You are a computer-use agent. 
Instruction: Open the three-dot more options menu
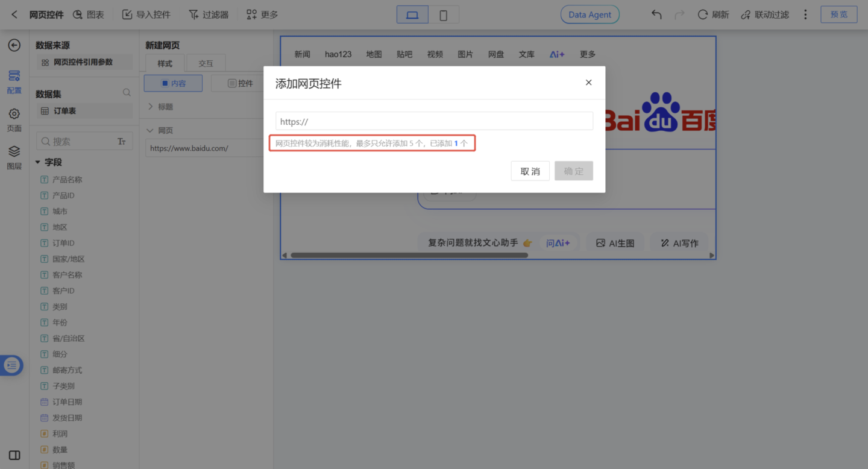805,14
